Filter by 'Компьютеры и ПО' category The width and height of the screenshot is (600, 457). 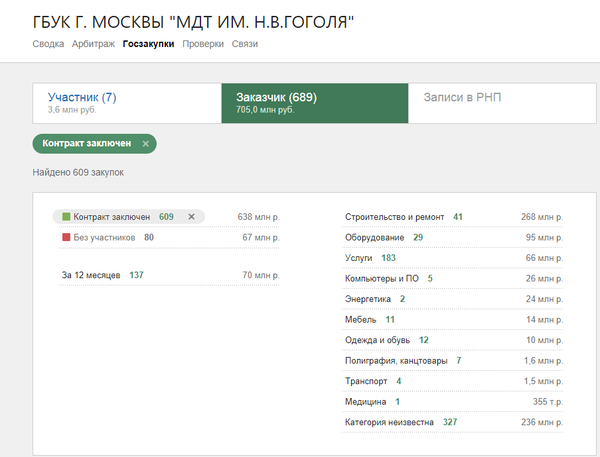click(382, 279)
